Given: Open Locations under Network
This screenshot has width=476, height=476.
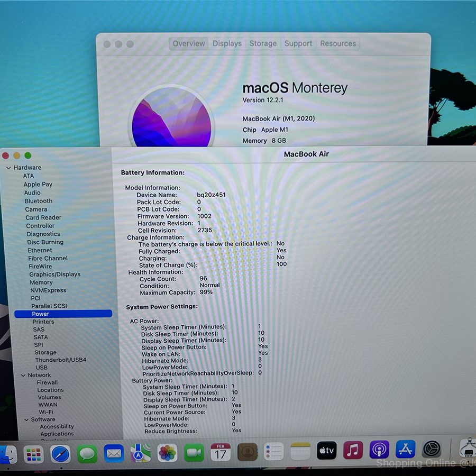Looking at the screenshot, I should tap(51, 390).
